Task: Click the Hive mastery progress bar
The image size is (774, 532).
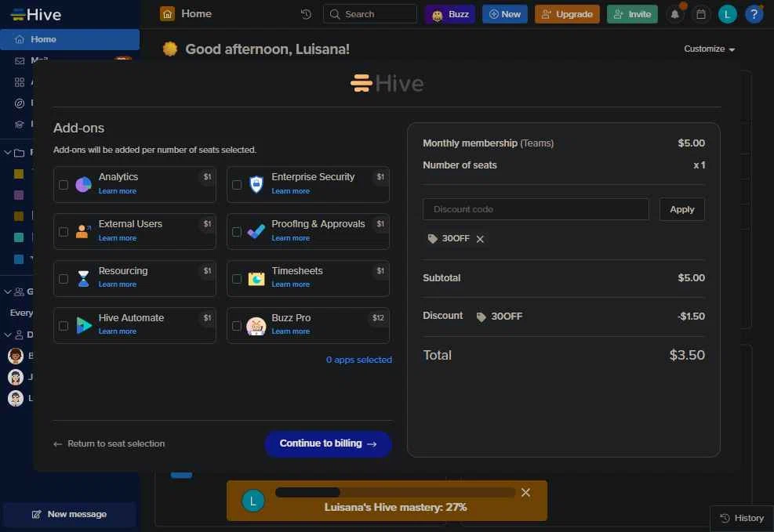Action: pyautogui.click(x=395, y=493)
